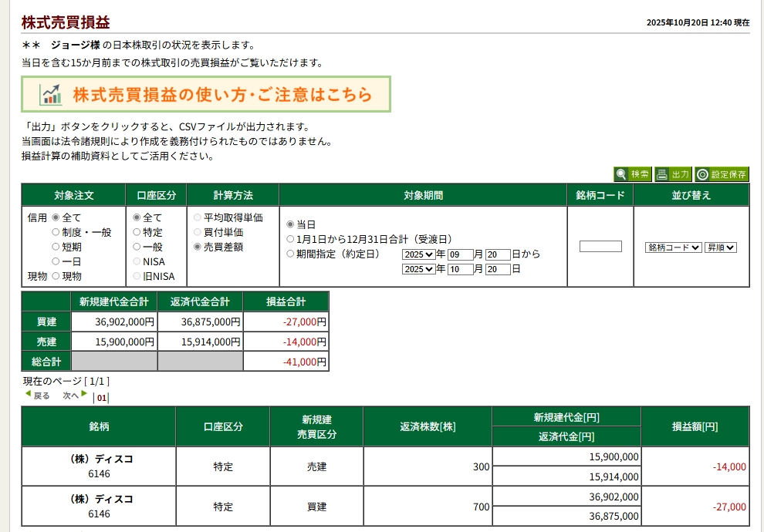Select the 短期 margin order radio button

point(56,247)
